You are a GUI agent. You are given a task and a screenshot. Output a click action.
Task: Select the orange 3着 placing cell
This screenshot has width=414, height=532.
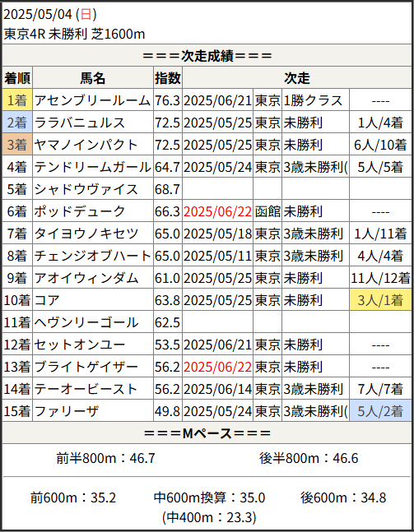(17, 145)
